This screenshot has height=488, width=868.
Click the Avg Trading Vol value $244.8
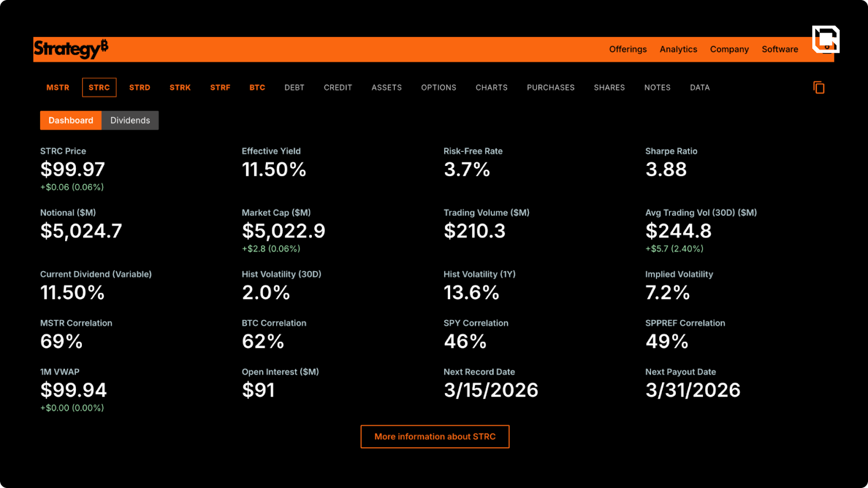pos(679,231)
